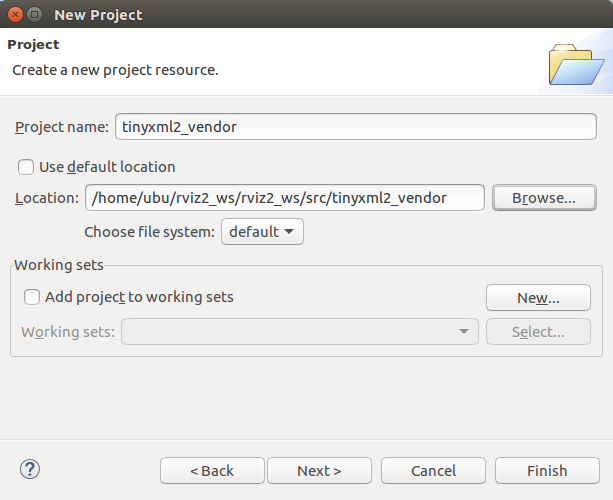
Task: Click the Browse button for location
Action: click(x=544, y=198)
